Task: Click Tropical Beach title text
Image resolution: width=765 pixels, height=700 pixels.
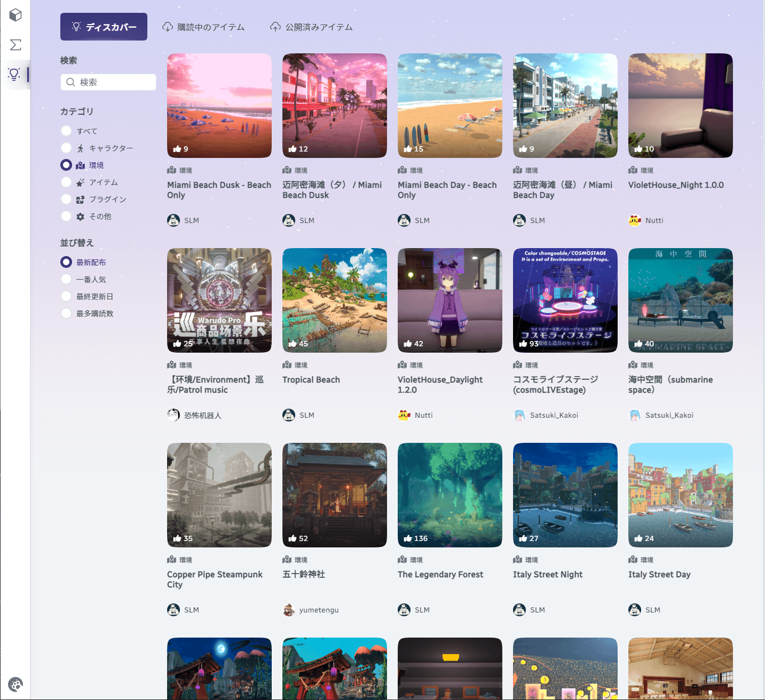Action: [311, 380]
